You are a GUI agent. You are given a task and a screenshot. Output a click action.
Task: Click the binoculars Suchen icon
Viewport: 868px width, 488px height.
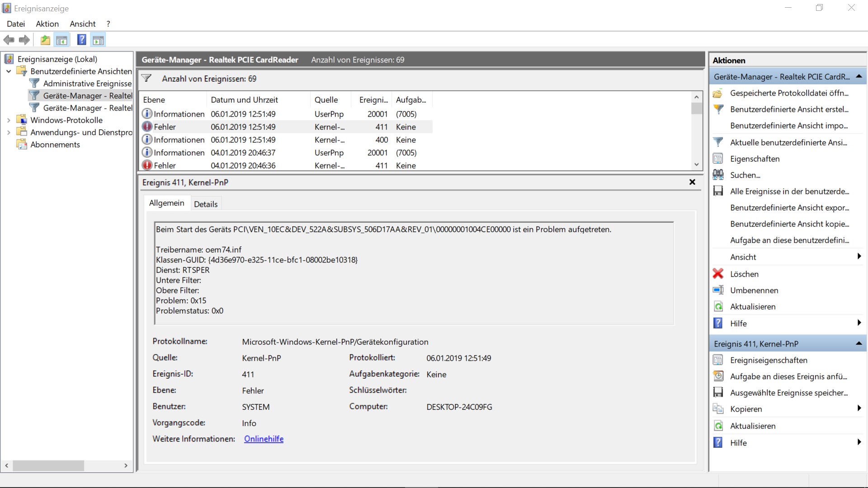(718, 175)
